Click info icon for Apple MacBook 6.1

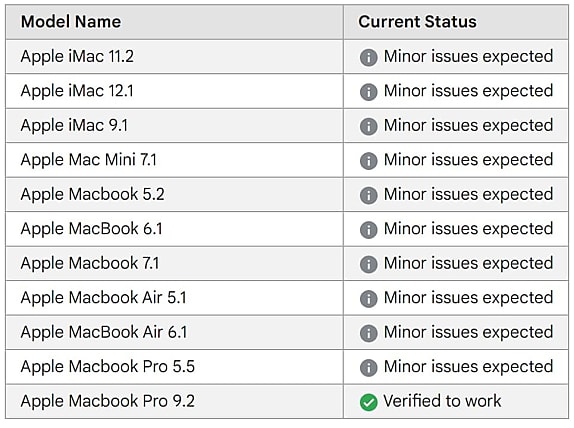coord(368,230)
